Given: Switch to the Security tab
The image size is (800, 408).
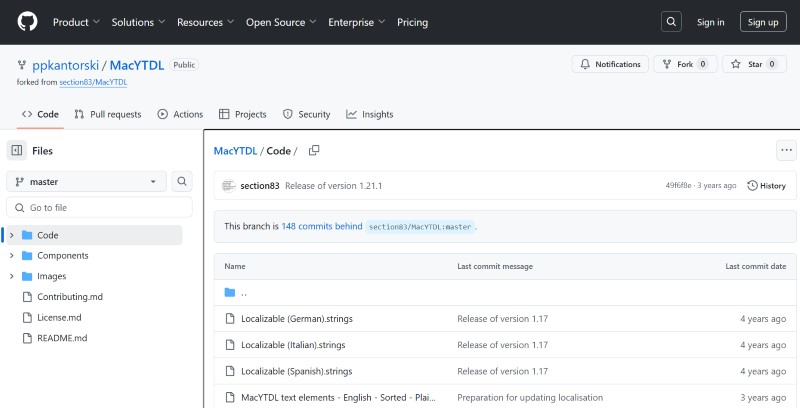Looking at the screenshot, I should coord(306,114).
